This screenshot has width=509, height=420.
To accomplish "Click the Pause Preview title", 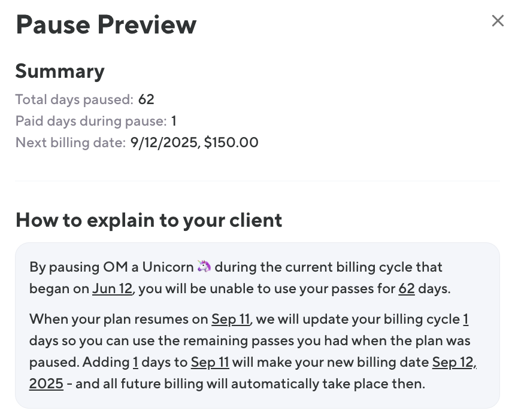I will tap(106, 25).
